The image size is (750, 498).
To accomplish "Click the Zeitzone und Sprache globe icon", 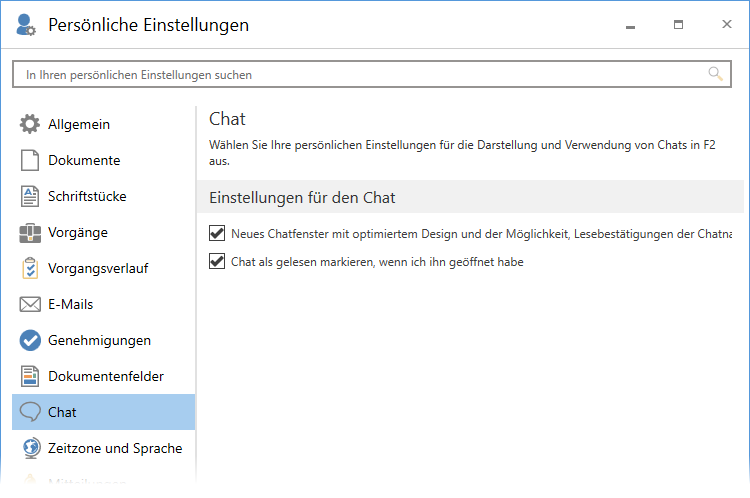I will [x=31, y=448].
